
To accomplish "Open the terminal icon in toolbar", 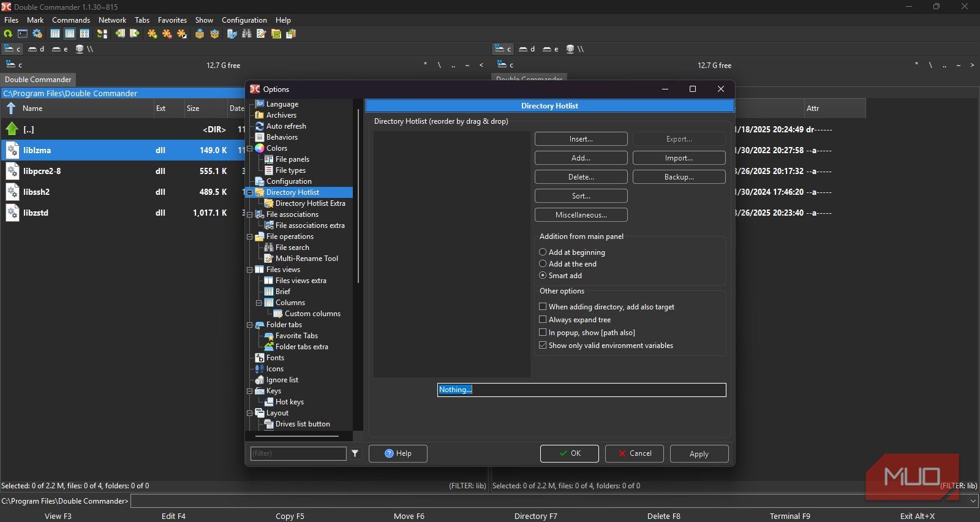I will coord(23,34).
